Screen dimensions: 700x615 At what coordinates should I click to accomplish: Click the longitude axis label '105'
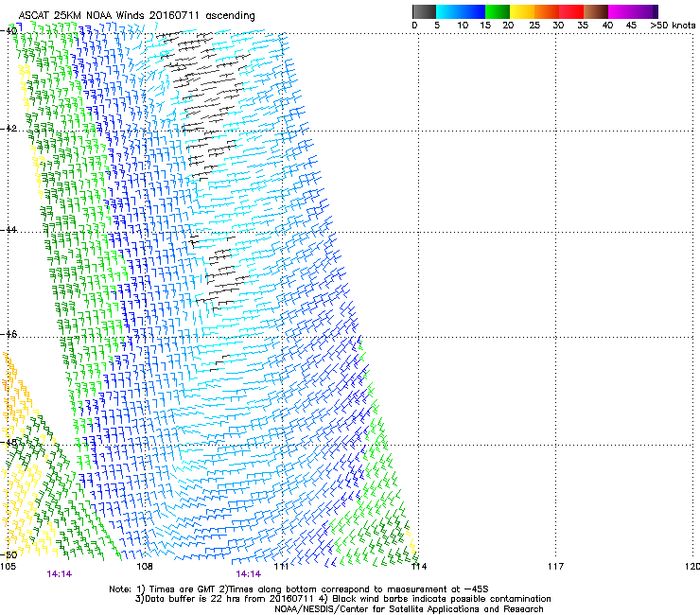(8, 567)
